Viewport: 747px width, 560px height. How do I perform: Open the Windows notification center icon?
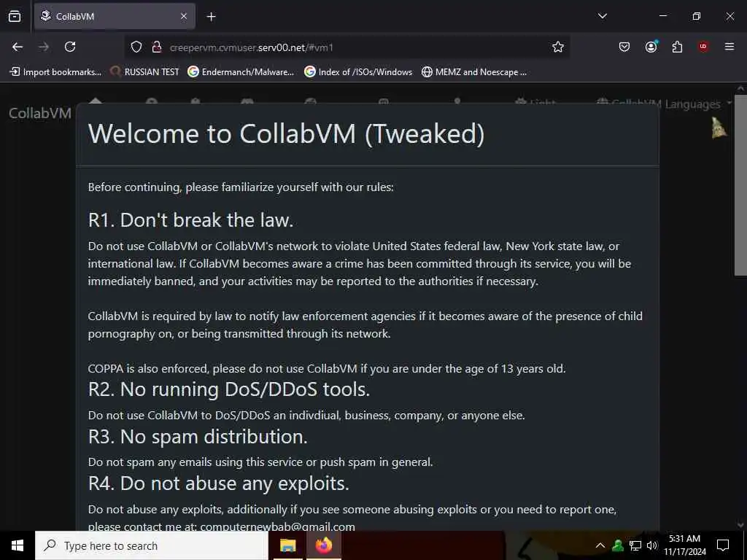click(723, 545)
